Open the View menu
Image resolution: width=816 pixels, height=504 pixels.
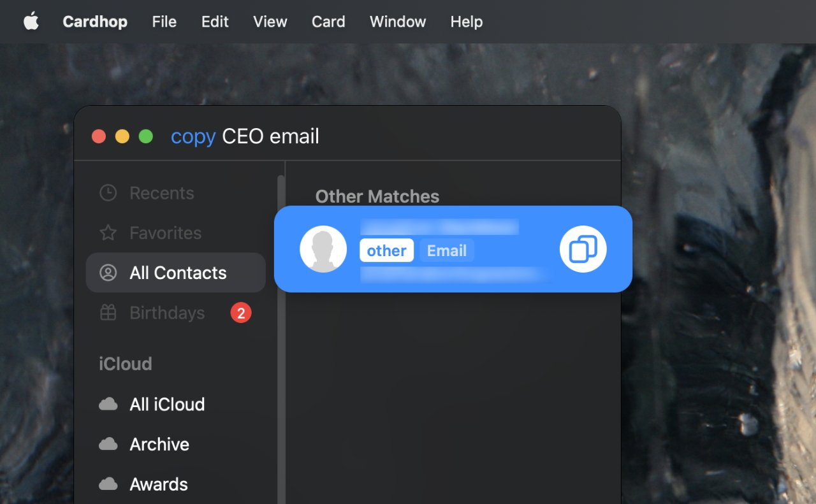270,22
